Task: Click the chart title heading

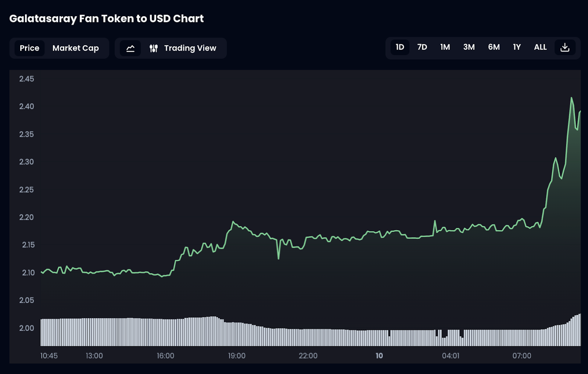Action: click(x=107, y=19)
